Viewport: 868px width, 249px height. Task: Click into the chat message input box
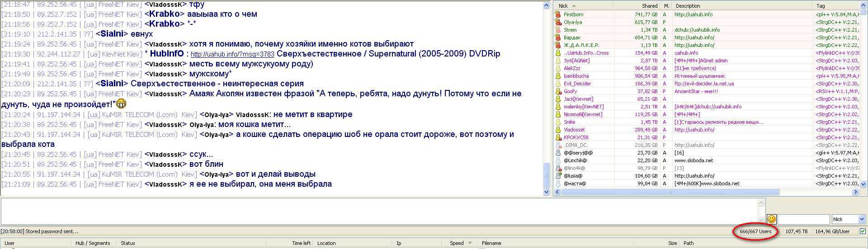pyautogui.click(x=380, y=211)
